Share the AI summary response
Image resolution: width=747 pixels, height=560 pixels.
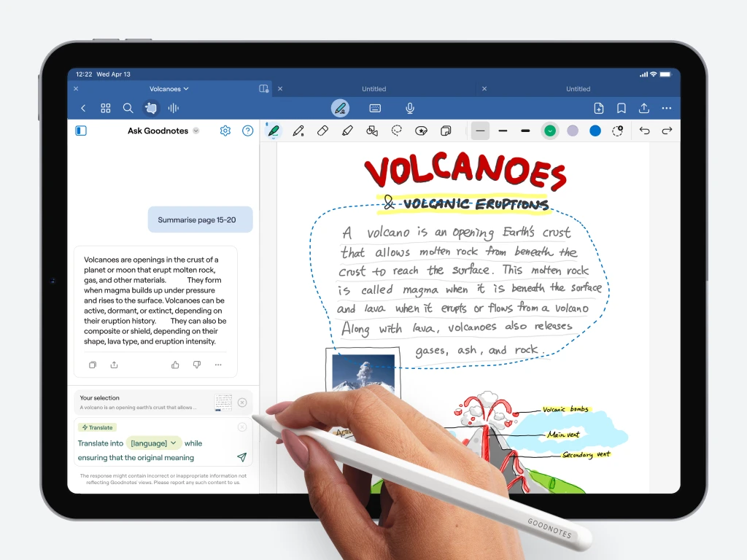(x=114, y=365)
